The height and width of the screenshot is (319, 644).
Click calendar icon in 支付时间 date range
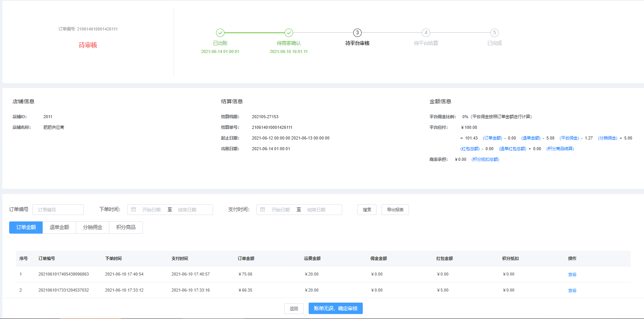click(x=263, y=210)
